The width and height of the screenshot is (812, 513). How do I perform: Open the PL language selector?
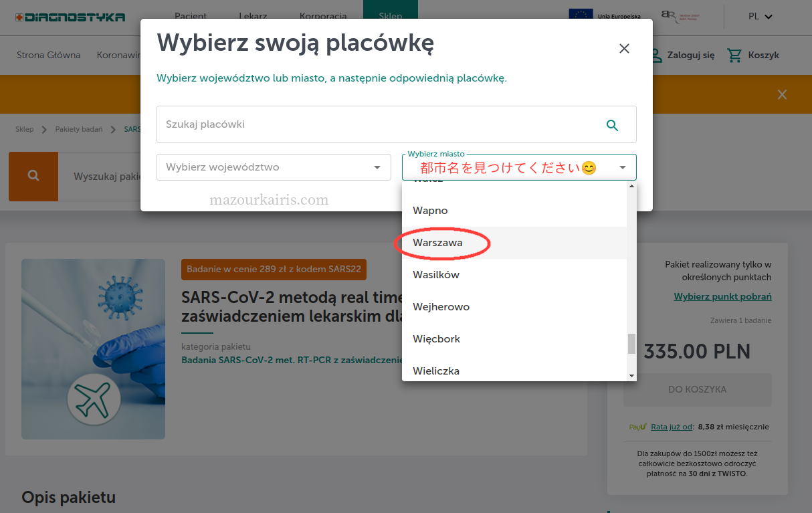pos(760,17)
